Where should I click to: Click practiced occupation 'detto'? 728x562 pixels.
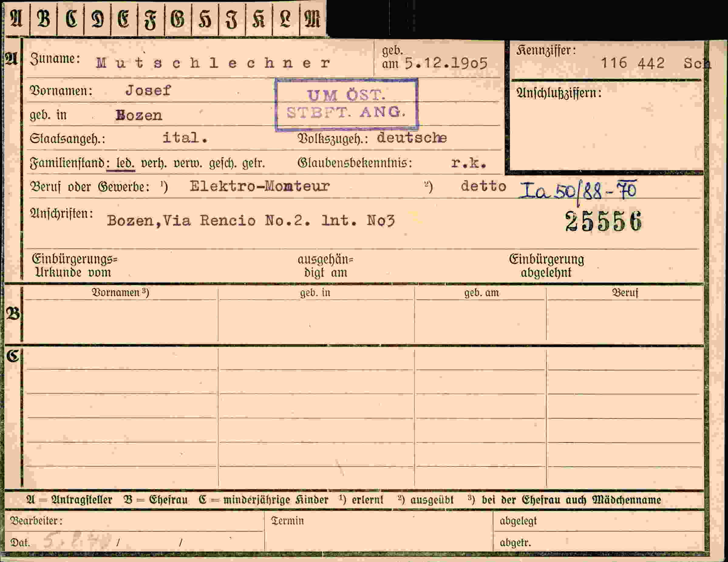pos(483,186)
